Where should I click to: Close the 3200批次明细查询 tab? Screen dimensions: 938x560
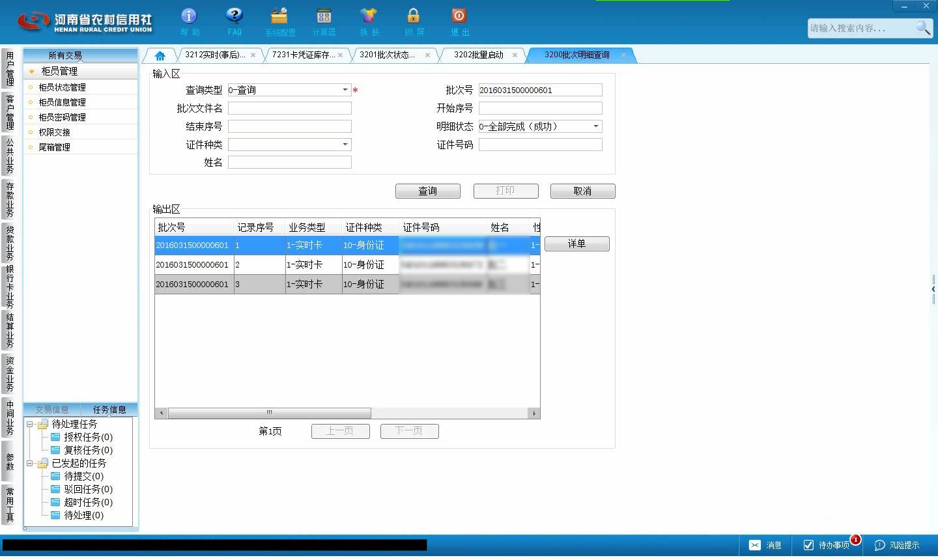(x=623, y=55)
